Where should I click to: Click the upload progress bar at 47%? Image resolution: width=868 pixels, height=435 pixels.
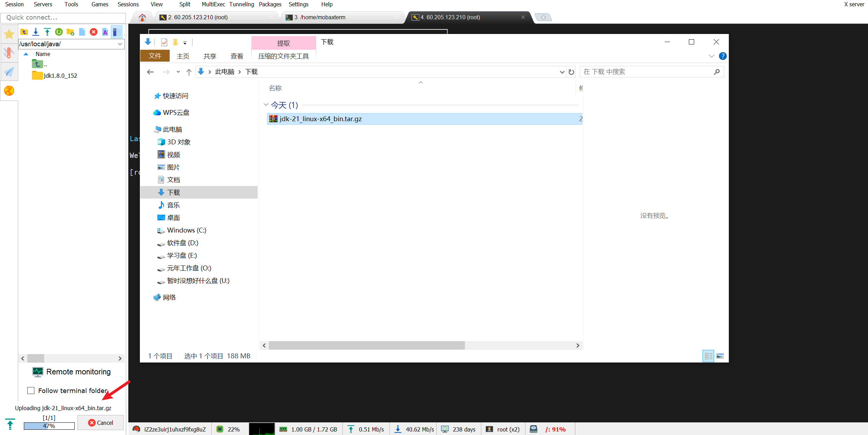(x=49, y=426)
